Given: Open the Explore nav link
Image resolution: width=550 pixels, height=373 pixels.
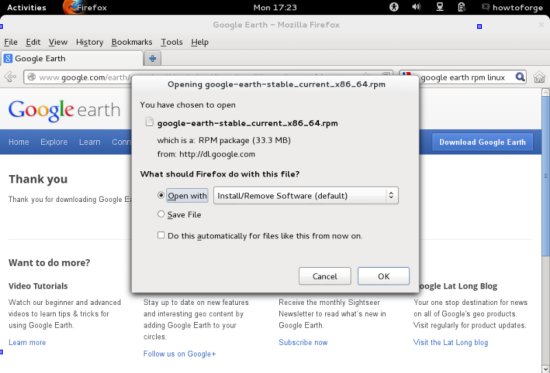Looking at the screenshot, I should [54, 142].
